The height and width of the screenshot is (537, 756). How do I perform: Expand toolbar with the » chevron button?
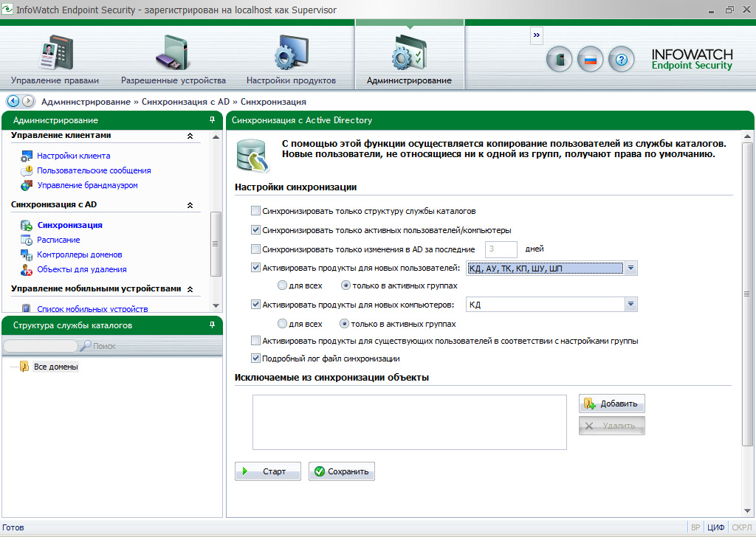point(537,35)
